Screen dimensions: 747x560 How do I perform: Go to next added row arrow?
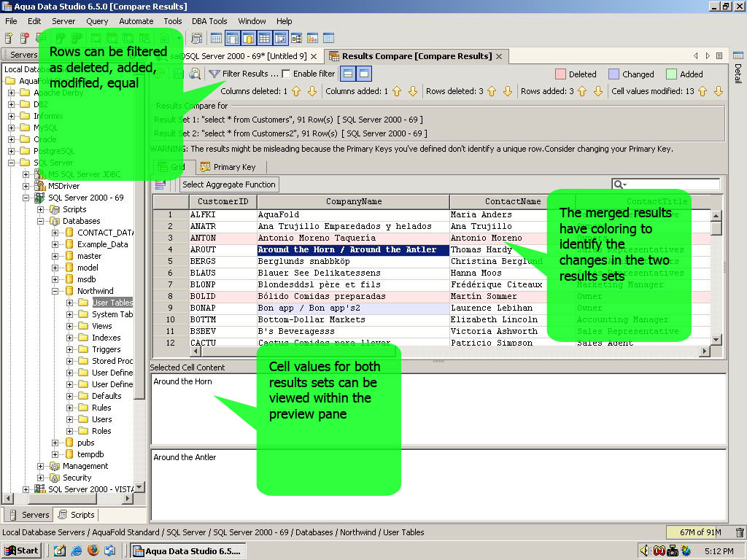point(598,91)
